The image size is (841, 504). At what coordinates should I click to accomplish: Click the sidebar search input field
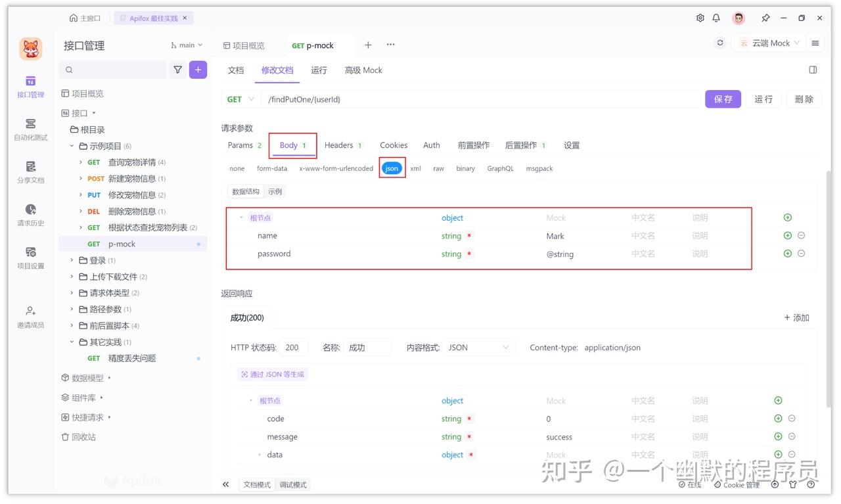click(x=112, y=70)
